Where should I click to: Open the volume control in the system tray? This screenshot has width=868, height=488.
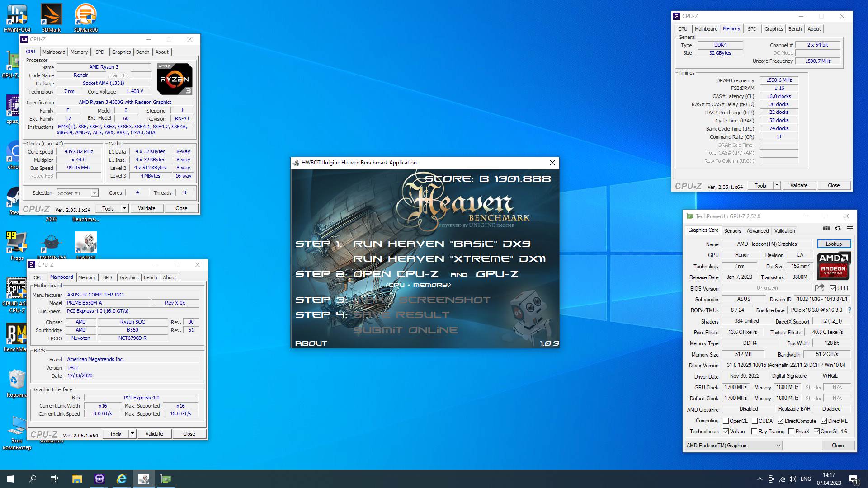click(793, 479)
